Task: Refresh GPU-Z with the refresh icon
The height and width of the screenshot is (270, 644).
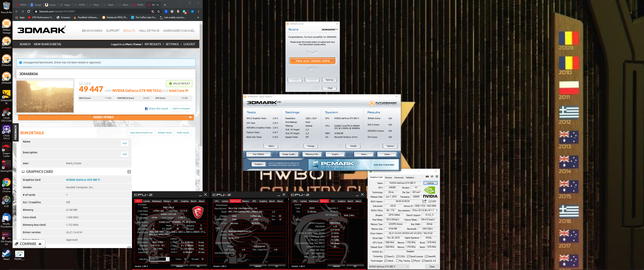Action: click(432, 177)
